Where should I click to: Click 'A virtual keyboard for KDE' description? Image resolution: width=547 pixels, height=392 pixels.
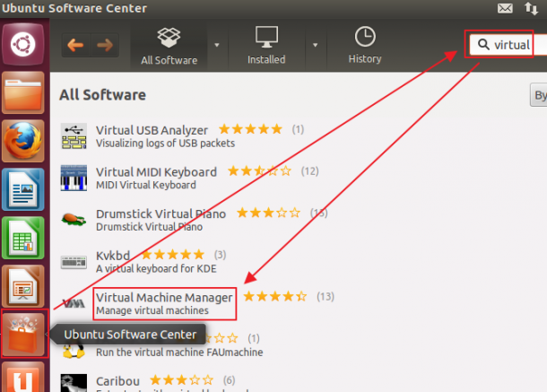(156, 269)
